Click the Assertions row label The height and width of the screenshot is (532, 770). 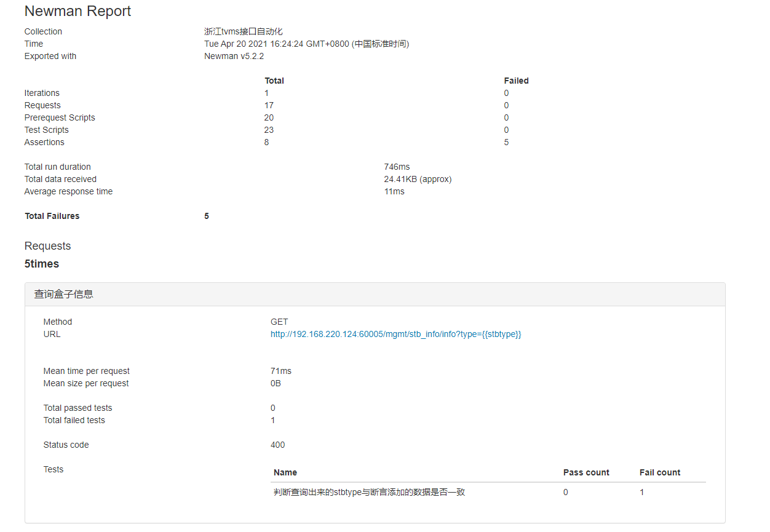pos(44,142)
